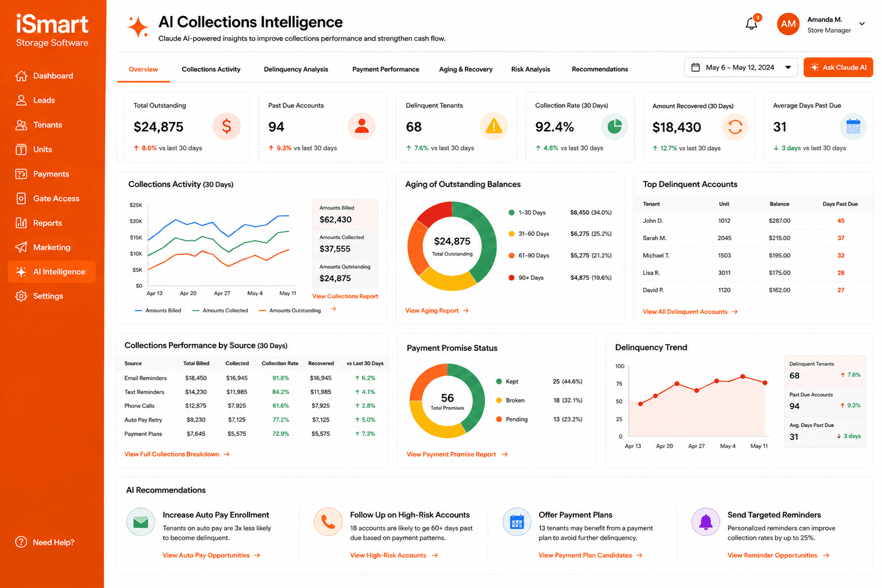Click the Offer Payment Plans calendar icon
Image resolution: width=882 pixels, height=588 pixels.
pyautogui.click(x=517, y=522)
